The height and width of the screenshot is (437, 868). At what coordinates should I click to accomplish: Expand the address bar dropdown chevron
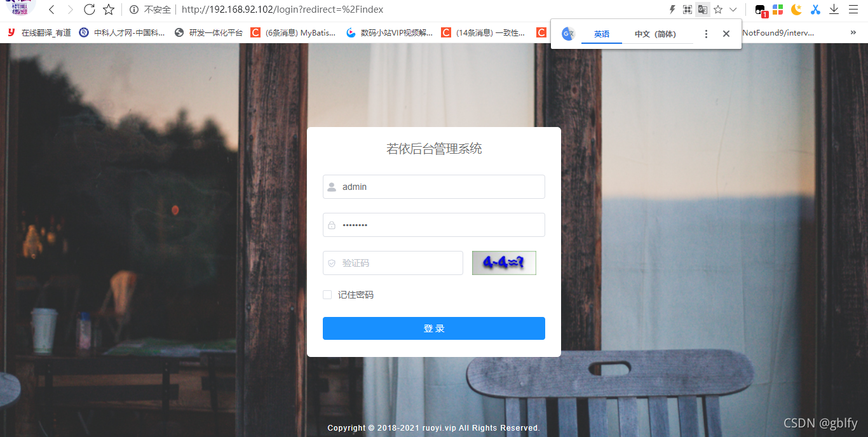point(733,10)
